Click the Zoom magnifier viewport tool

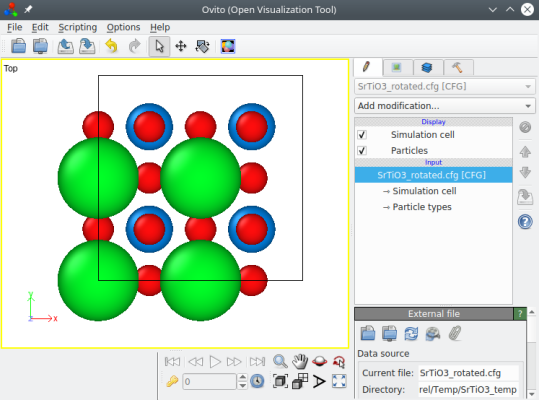coord(280,362)
